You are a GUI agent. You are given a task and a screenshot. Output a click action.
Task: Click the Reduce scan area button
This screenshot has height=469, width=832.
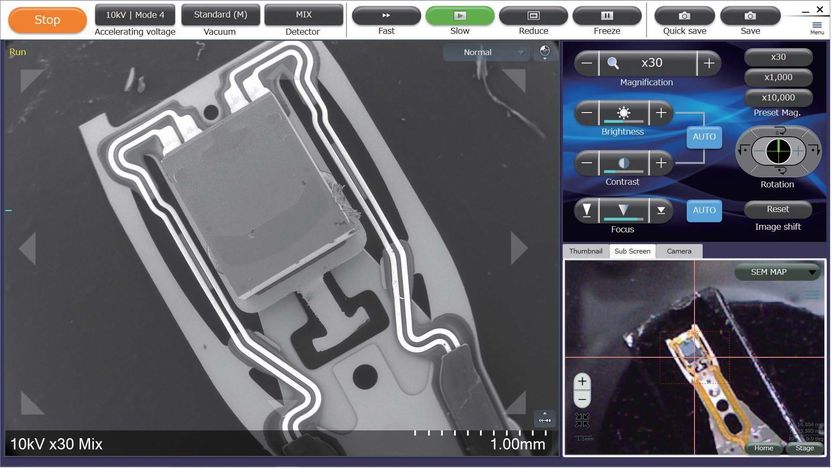533,16
